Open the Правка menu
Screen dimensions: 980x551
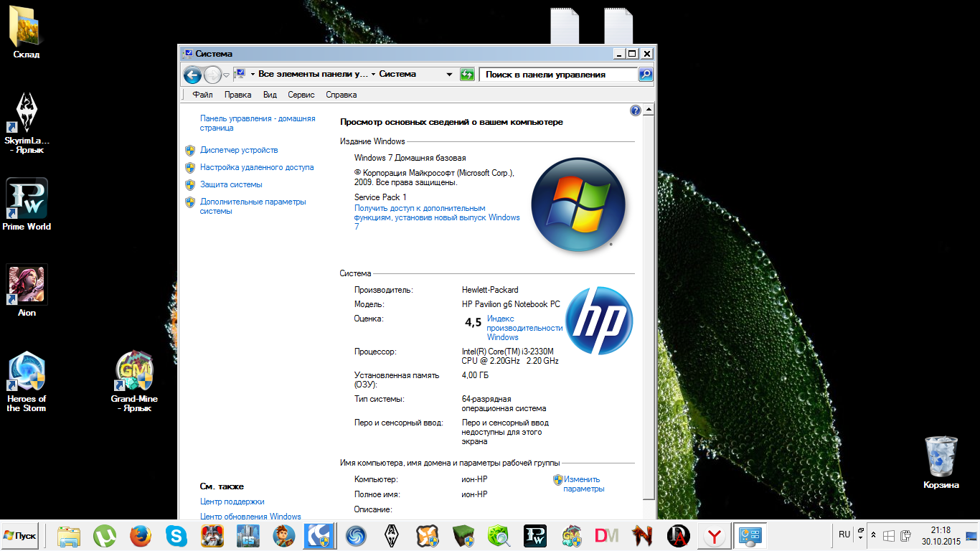237,95
